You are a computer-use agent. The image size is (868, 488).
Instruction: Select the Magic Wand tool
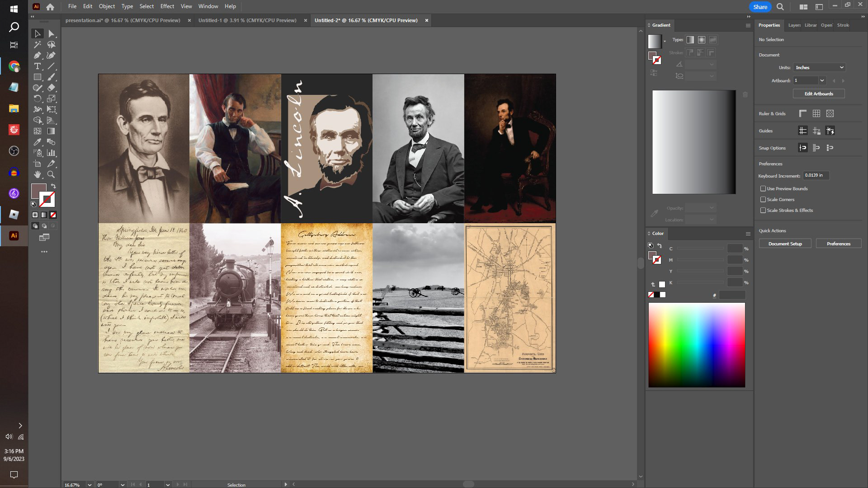click(x=38, y=45)
